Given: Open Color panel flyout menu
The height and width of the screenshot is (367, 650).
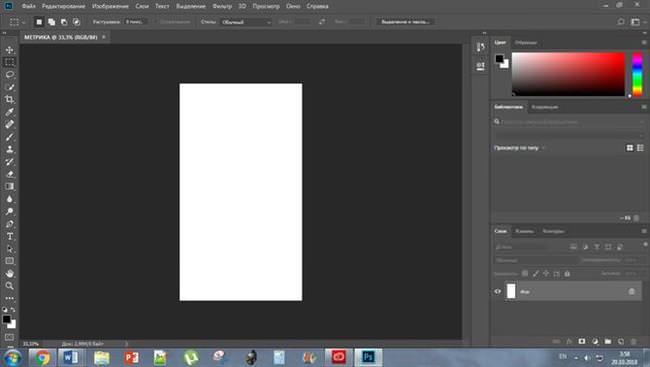Looking at the screenshot, I should tap(644, 42).
